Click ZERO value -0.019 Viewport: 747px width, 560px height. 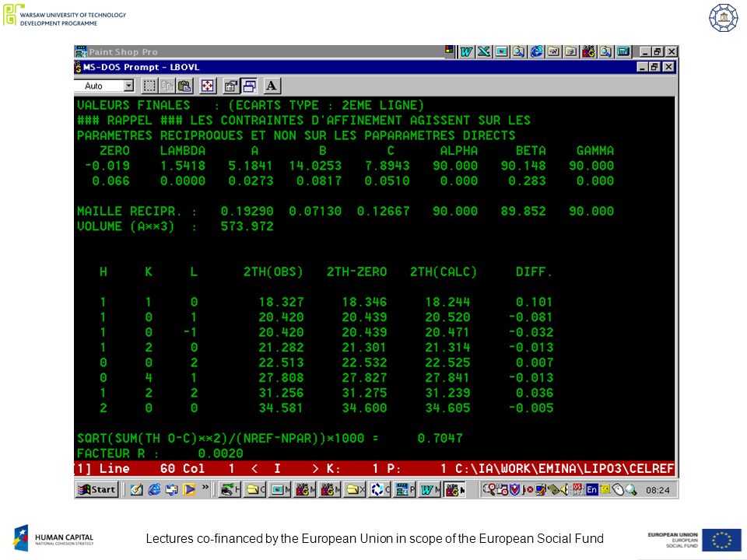tap(107, 166)
